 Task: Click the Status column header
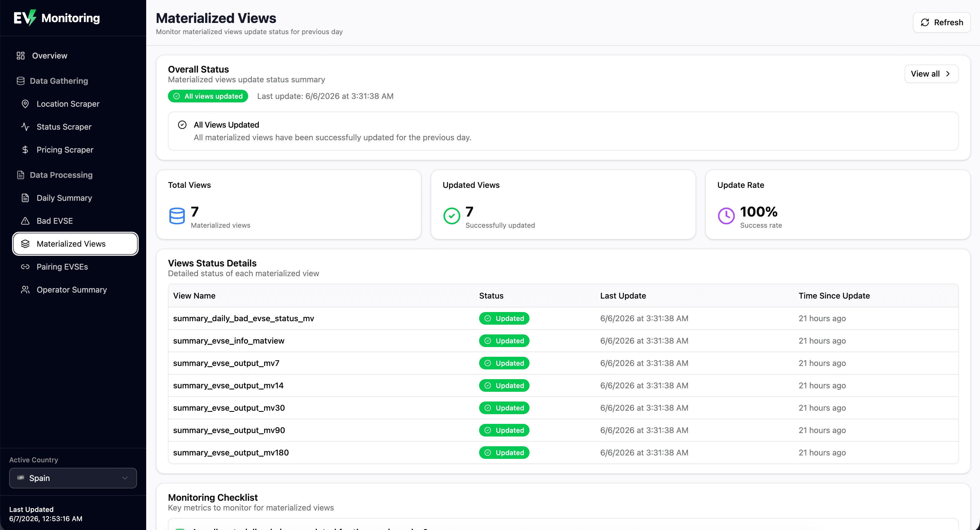[491, 295]
